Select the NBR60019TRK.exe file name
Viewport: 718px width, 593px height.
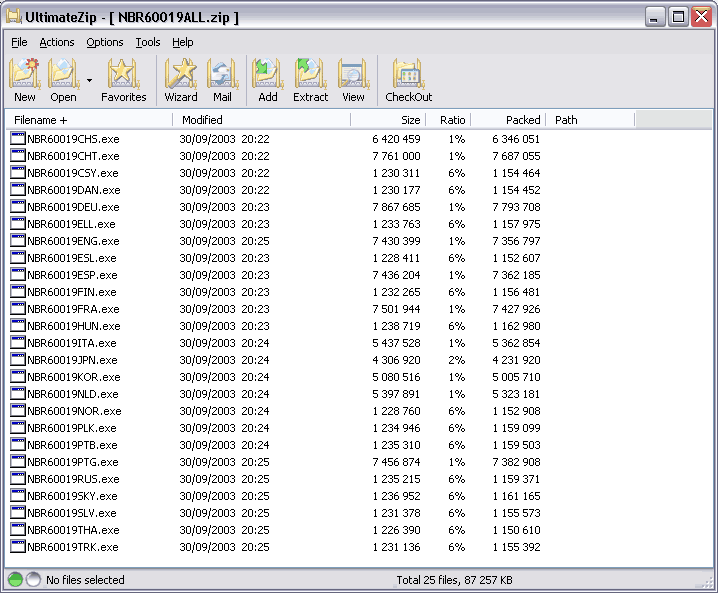tap(73, 547)
